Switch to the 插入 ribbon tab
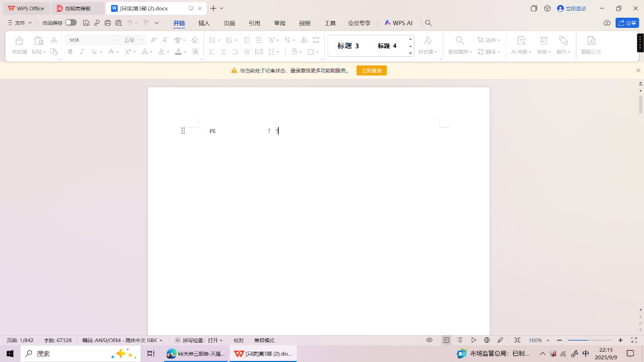This screenshot has width=644, height=362. click(x=204, y=23)
